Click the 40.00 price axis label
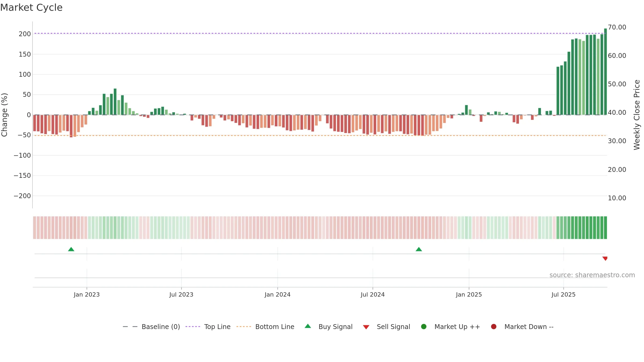The height and width of the screenshot is (362, 644). [617, 113]
